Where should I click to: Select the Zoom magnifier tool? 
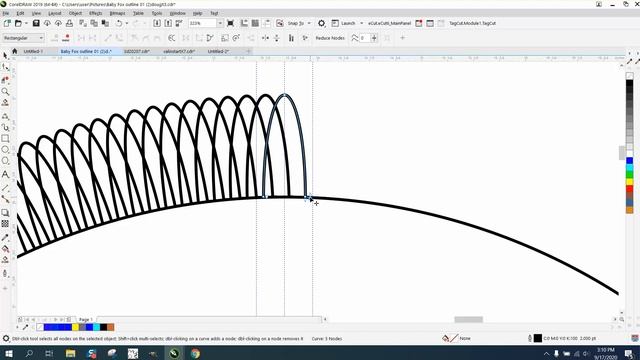pyautogui.click(x=5, y=91)
